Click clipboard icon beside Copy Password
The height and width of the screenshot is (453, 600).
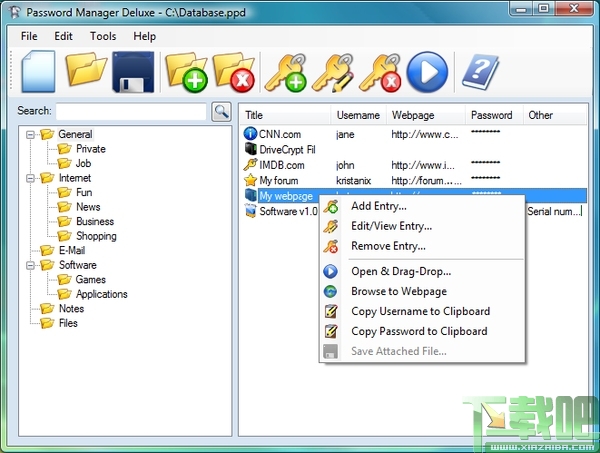(x=331, y=331)
